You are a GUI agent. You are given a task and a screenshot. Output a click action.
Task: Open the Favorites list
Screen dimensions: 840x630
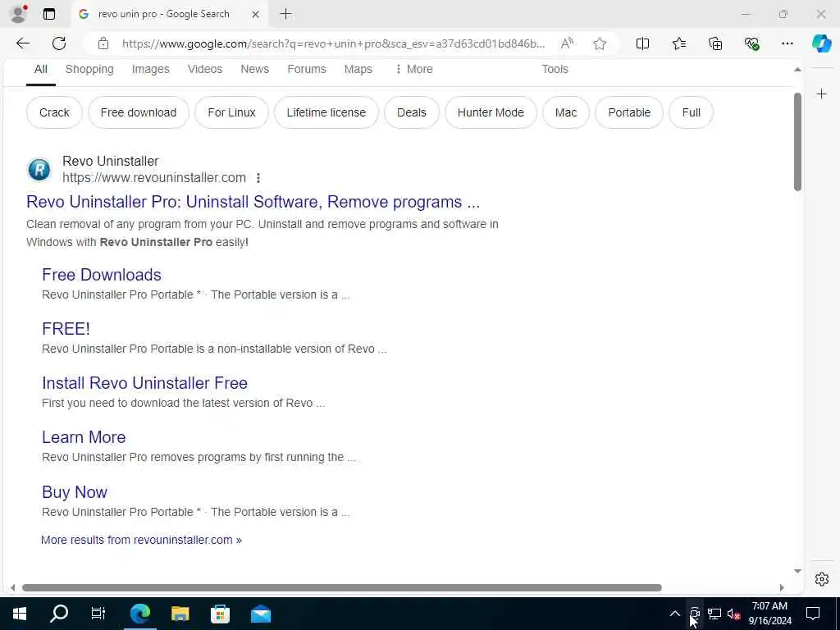tap(678, 43)
